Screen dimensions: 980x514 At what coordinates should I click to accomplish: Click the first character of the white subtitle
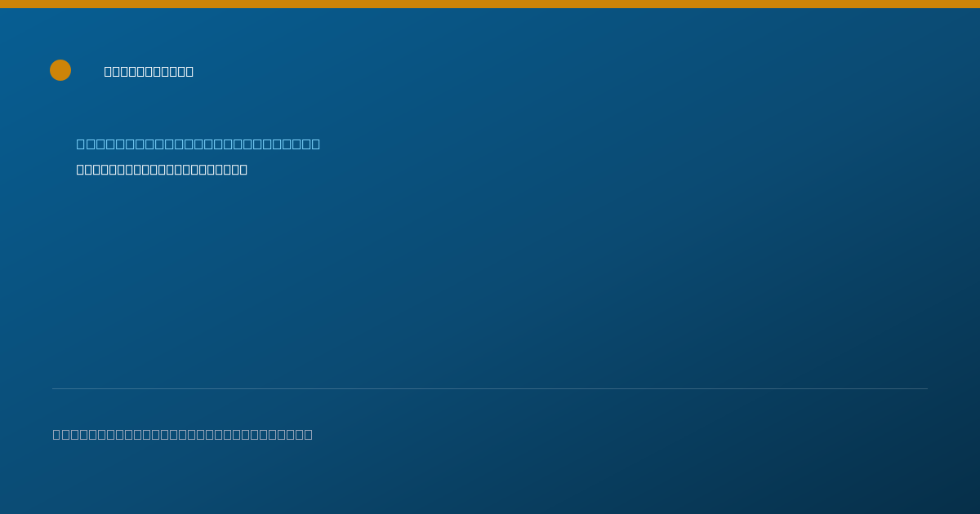tap(81, 169)
